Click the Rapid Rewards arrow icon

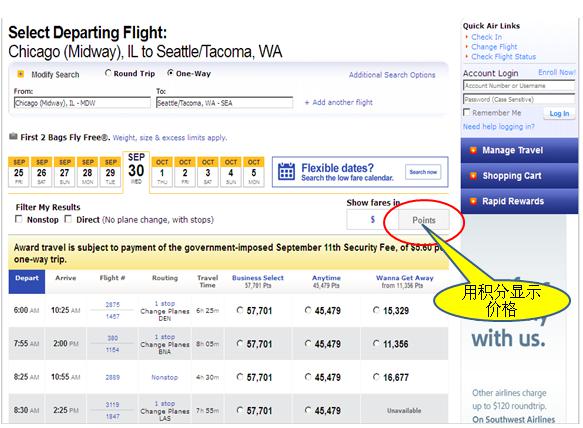click(473, 201)
